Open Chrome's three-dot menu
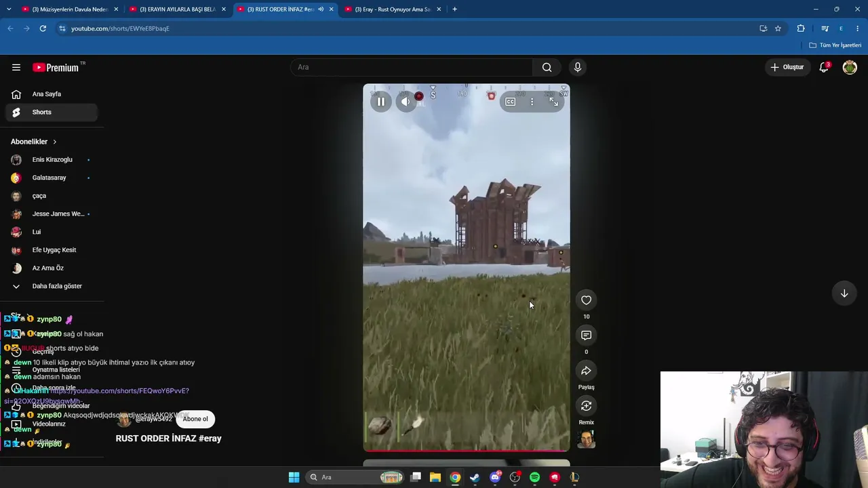Viewport: 868px width, 488px height. (x=857, y=28)
